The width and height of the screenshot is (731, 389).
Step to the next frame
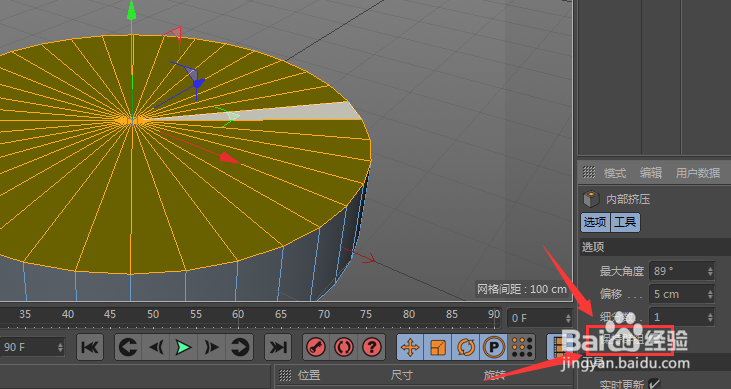click(212, 347)
